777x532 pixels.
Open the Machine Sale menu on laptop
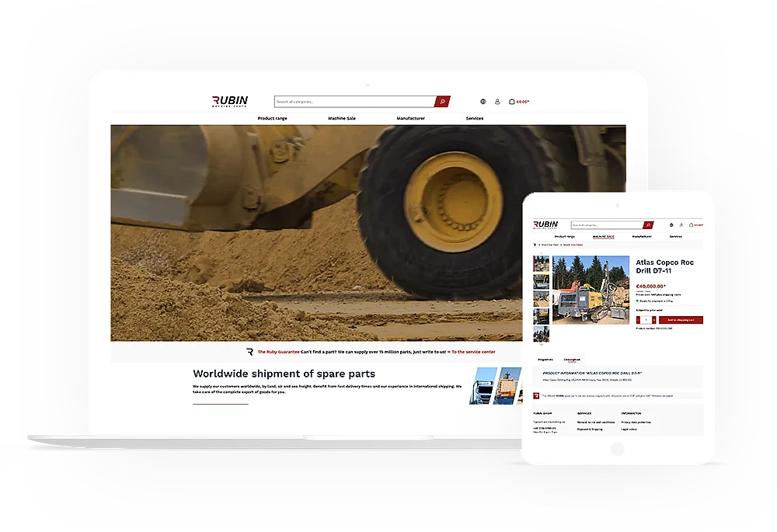[341, 118]
